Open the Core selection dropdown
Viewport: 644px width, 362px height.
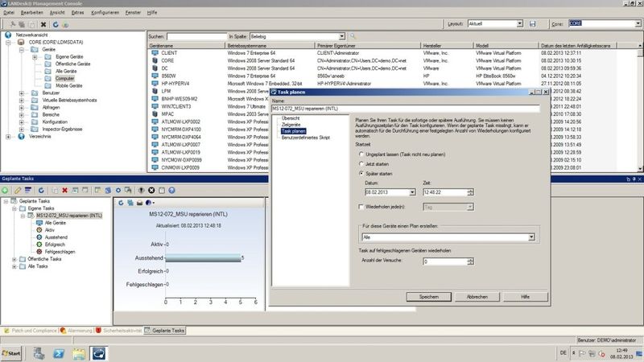click(638, 24)
